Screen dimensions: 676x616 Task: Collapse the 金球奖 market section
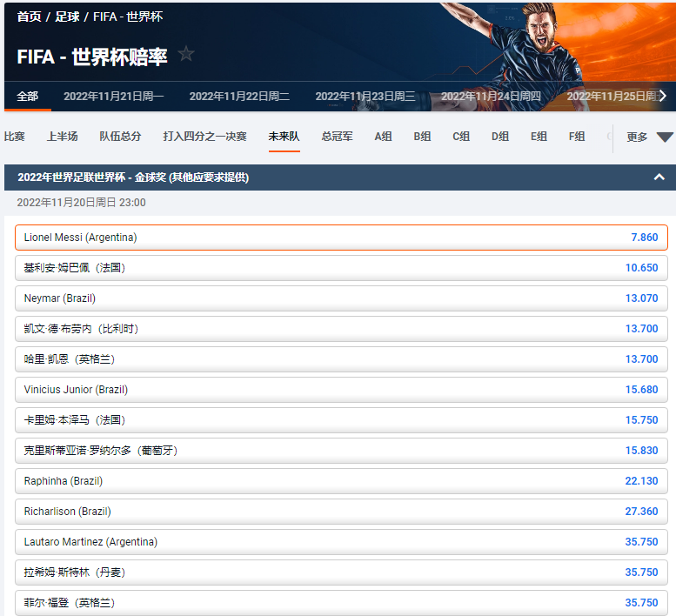tap(659, 177)
